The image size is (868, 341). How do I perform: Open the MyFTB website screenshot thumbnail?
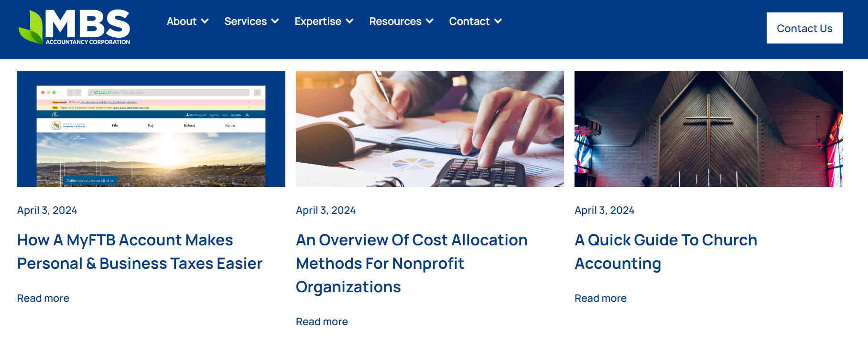151,129
